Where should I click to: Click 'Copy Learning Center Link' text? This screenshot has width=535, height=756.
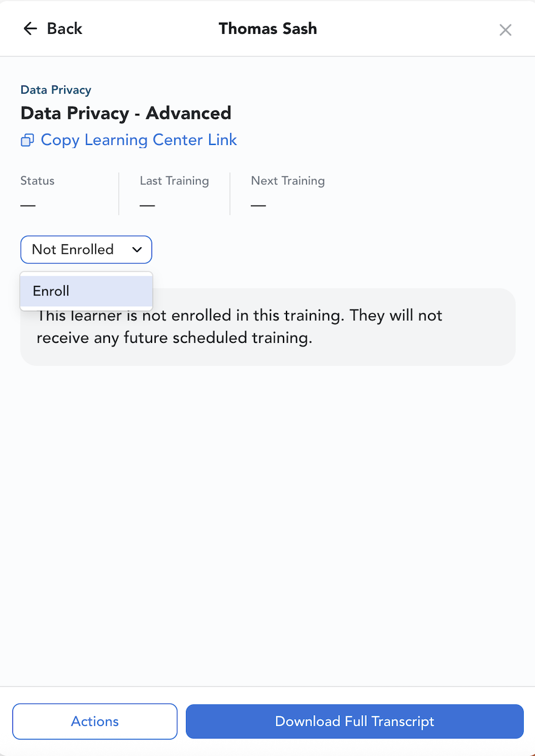(139, 140)
